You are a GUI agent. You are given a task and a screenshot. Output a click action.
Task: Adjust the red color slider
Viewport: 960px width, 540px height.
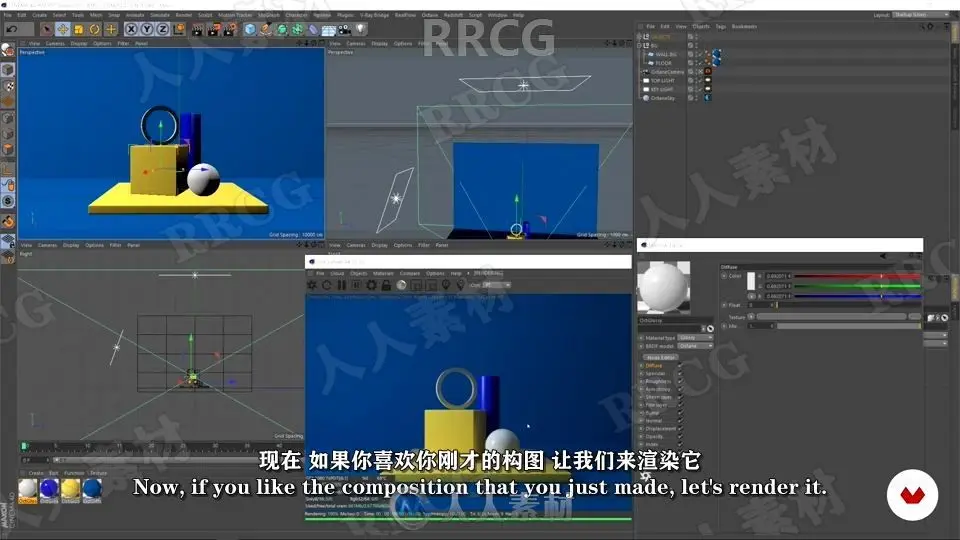857,276
